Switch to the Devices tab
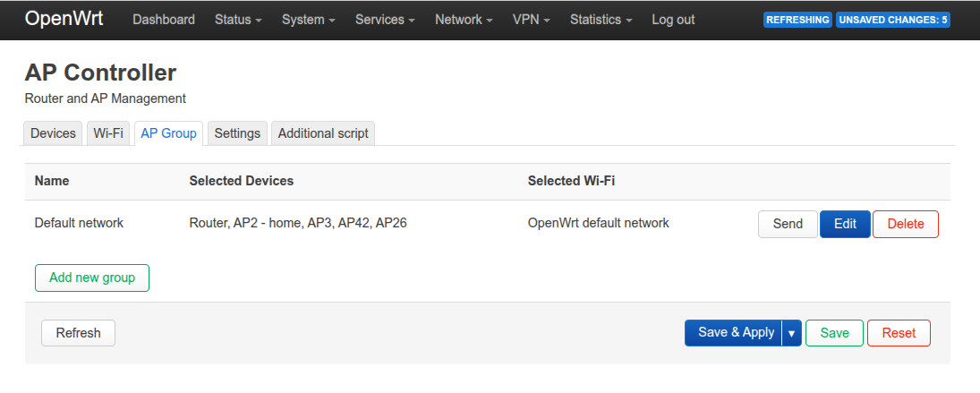980x393 pixels. [x=53, y=133]
